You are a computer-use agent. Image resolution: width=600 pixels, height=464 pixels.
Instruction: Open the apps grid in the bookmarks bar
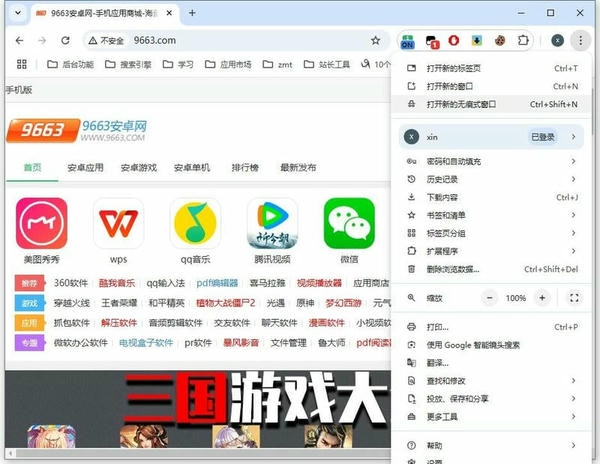click(21, 64)
